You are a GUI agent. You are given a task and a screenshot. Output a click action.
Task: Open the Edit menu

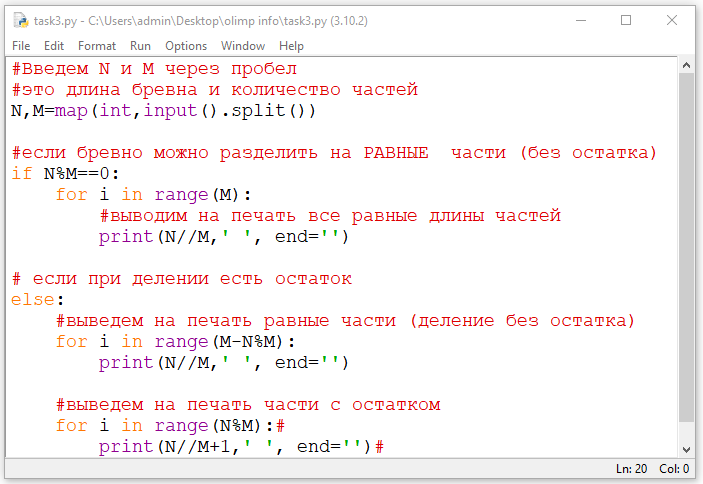[x=54, y=46]
